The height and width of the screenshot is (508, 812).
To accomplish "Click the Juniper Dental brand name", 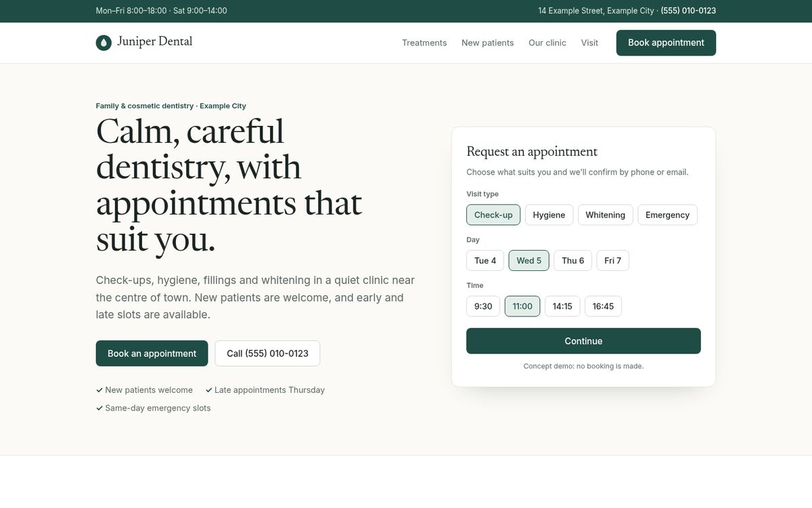I will click(154, 42).
